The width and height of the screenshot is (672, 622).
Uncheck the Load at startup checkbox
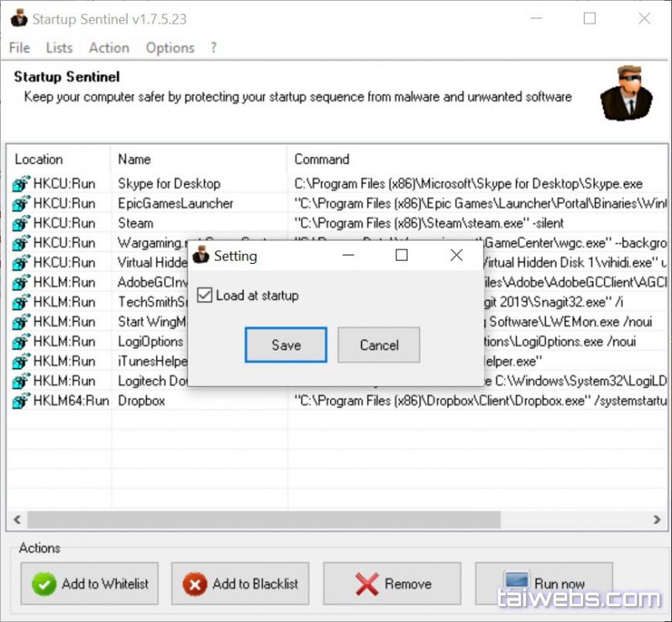pyautogui.click(x=203, y=296)
